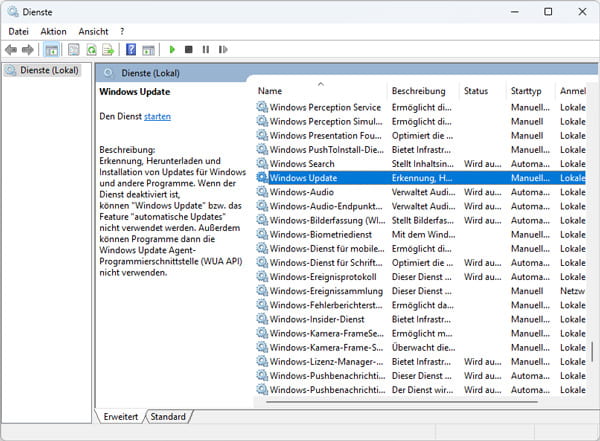Open Properties from the toolbar icon
Screen dimensions: 600x441
pos(73,50)
